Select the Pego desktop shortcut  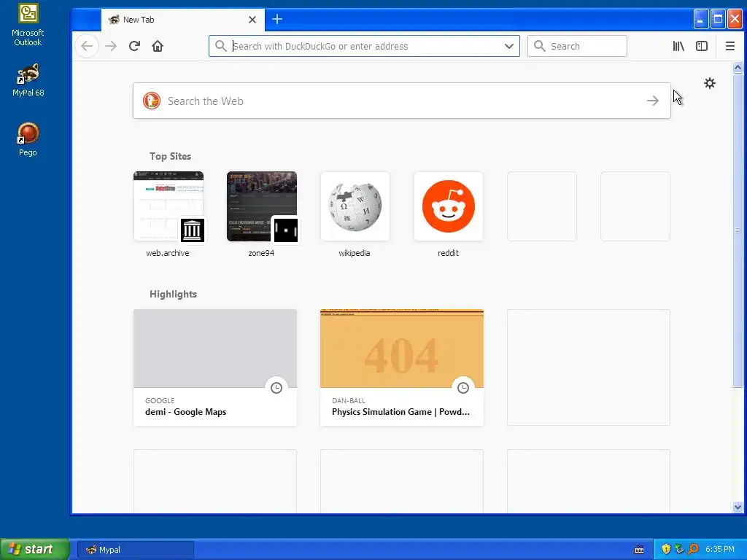(28, 139)
